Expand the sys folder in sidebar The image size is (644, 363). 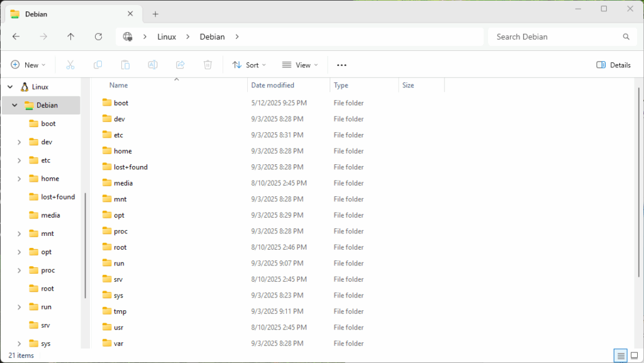click(19, 343)
